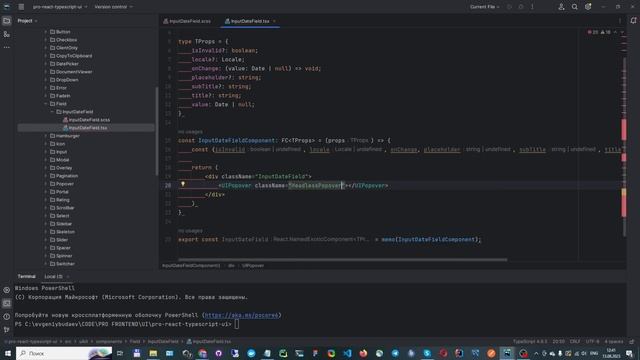Show more tool windows via ellipsis icon
Screen dimensions: 640x360
pyautogui.click(x=7, y=47)
